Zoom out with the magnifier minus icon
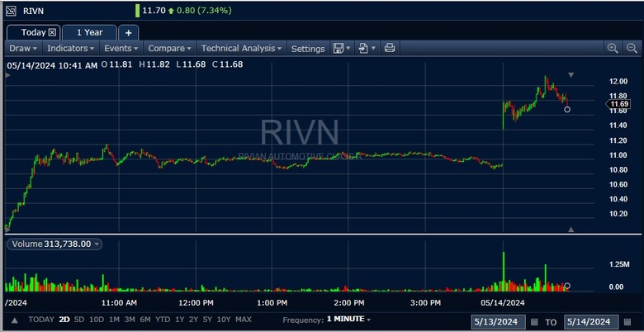The image size is (644, 332). [x=632, y=49]
